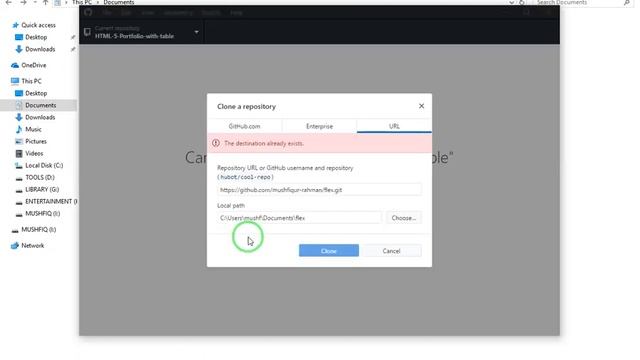Click the blue Clone button
The image size is (640, 360).
329,251
